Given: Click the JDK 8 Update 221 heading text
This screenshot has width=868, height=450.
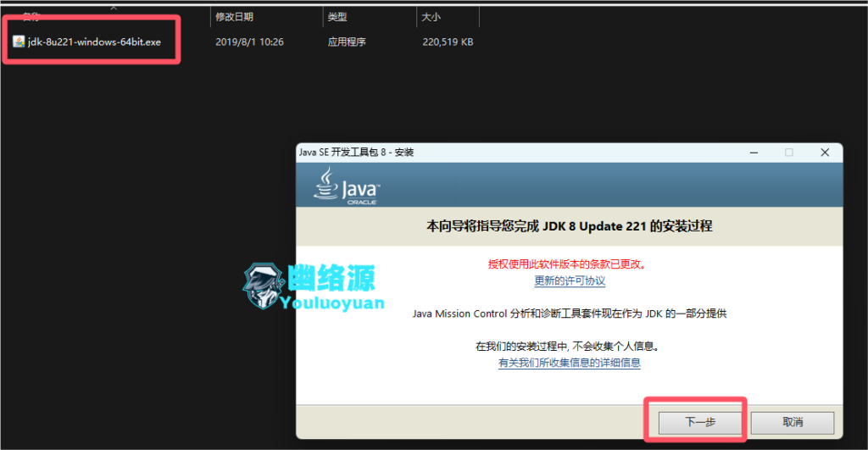Looking at the screenshot, I should click(x=570, y=226).
